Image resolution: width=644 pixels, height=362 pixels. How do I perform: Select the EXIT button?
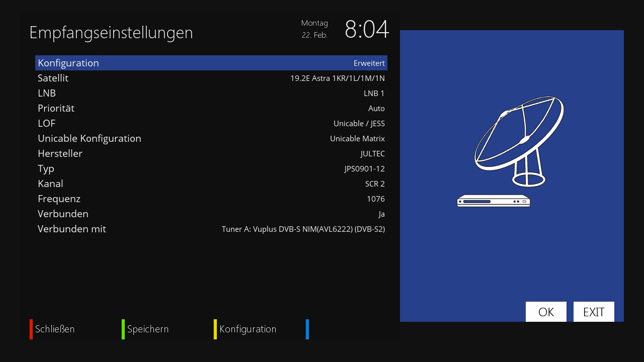594,312
